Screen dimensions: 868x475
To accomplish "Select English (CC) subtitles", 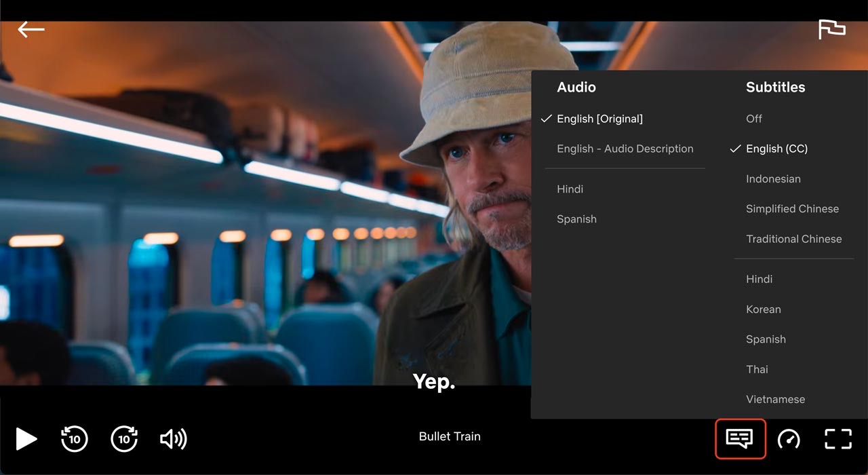I will 776,149.
